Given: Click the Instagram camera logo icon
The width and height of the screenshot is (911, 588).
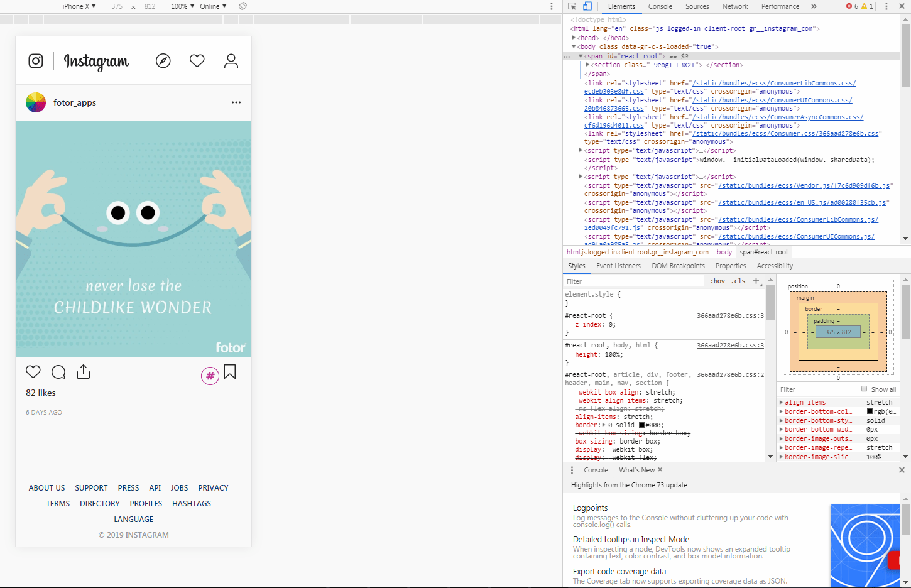Looking at the screenshot, I should (x=36, y=61).
